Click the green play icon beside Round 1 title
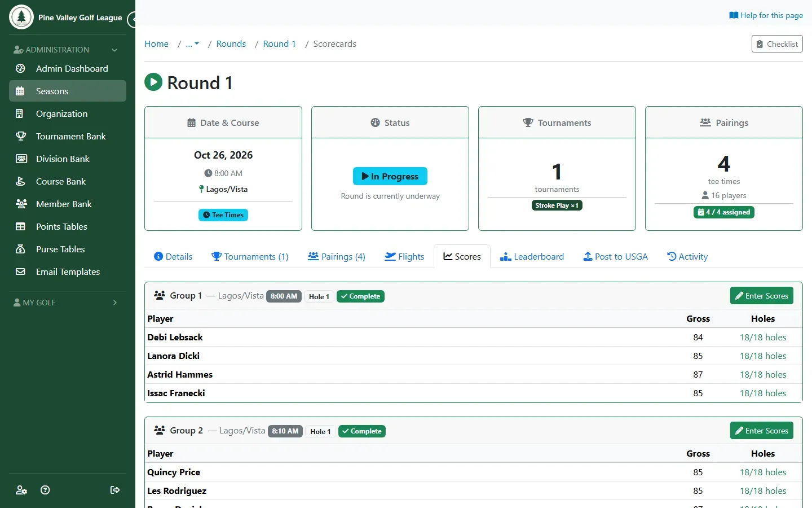This screenshot has width=812, height=508. coord(153,82)
